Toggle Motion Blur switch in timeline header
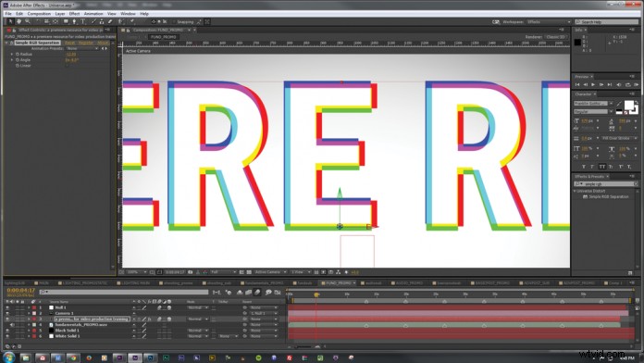Viewport: 644px width, 363px height. click(257, 293)
